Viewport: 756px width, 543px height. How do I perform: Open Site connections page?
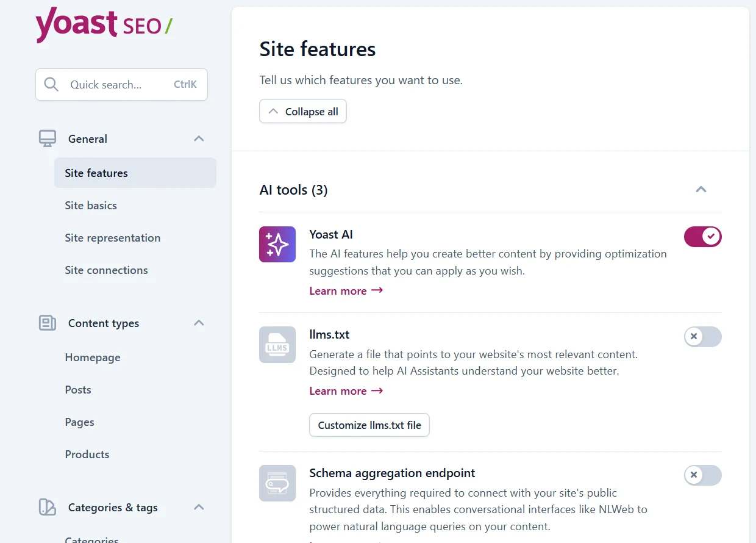point(106,270)
